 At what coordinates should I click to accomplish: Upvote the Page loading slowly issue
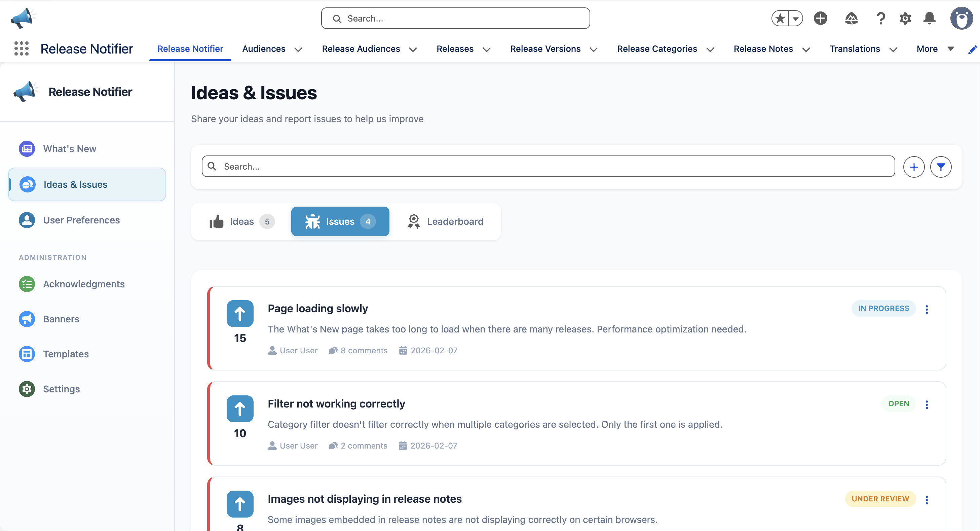click(240, 314)
